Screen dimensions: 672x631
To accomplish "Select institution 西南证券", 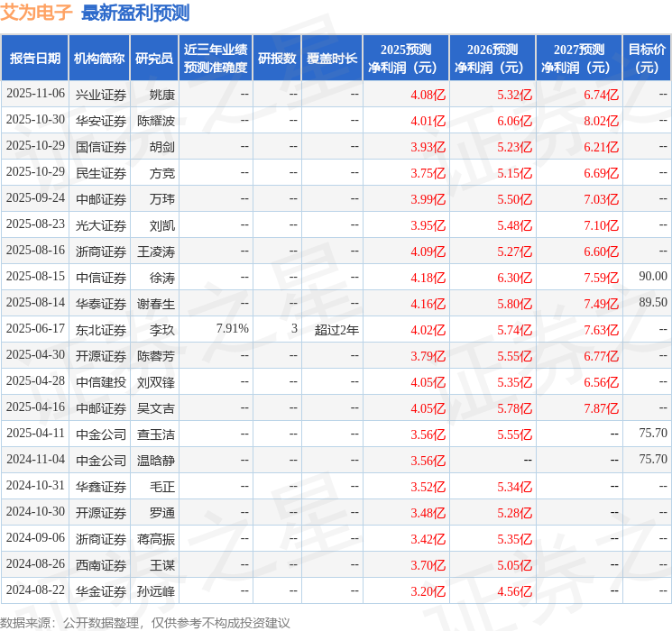I will coord(101,565).
